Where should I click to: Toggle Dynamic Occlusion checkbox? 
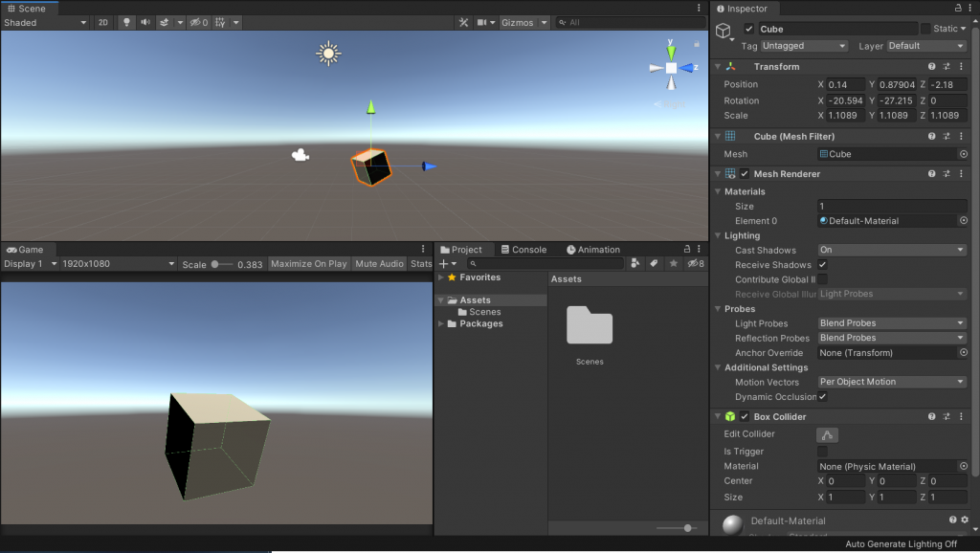[822, 397]
